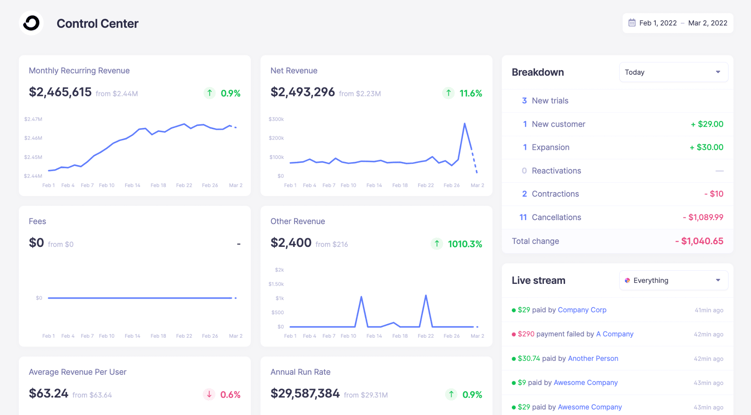751x415 pixels.
Task: Open Awesome Company link in last $29 row
Action: [590, 407]
